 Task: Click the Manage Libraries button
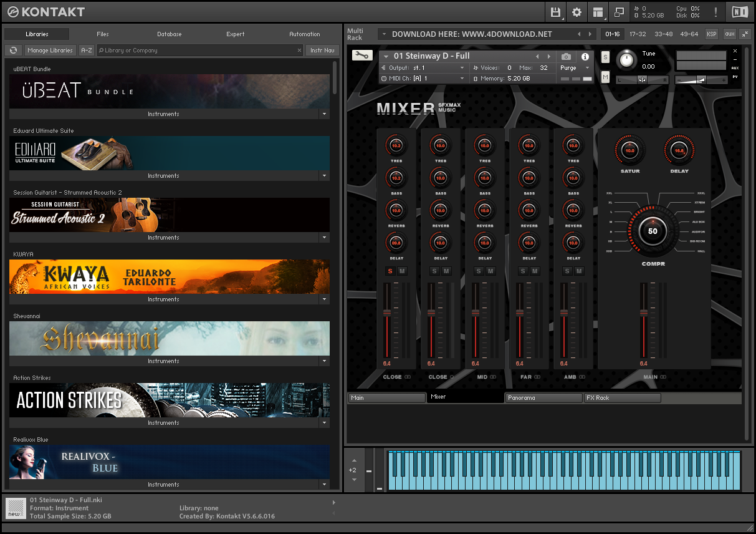pyautogui.click(x=50, y=51)
